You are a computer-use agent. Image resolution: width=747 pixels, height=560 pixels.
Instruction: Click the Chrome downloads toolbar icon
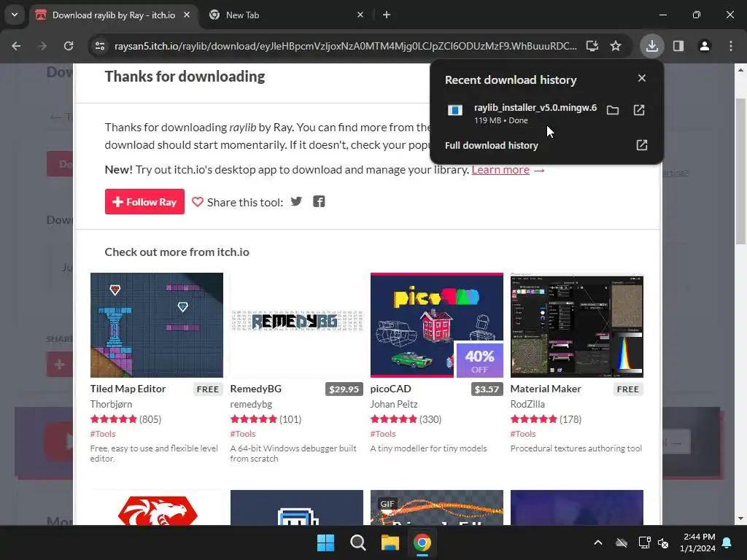point(651,46)
